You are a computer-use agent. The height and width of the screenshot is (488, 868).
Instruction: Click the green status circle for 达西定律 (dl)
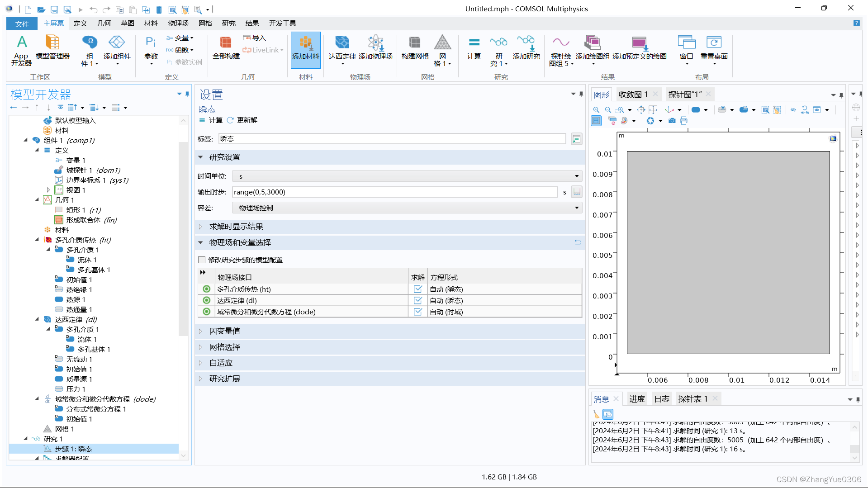coord(207,300)
